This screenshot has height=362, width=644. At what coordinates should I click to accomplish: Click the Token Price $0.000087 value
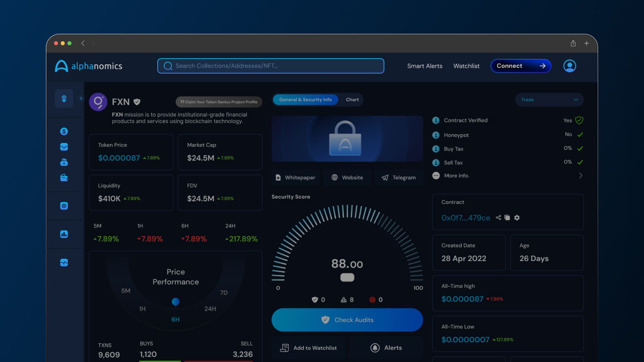tap(119, 158)
